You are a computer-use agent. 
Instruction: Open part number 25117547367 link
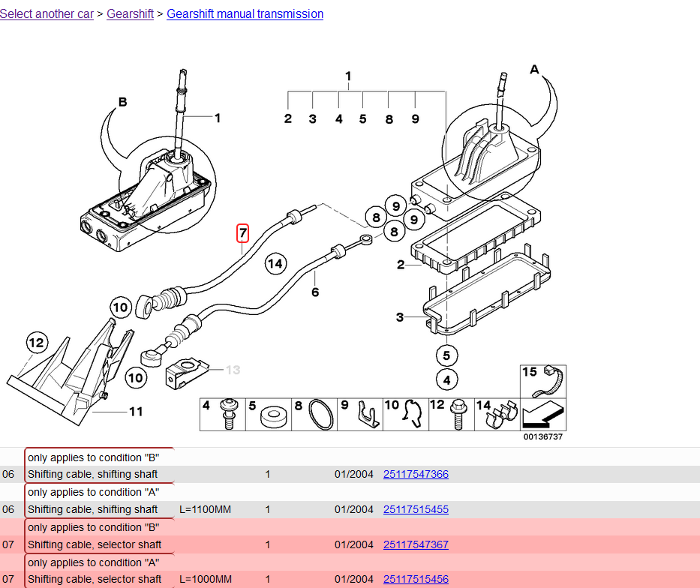416,544
